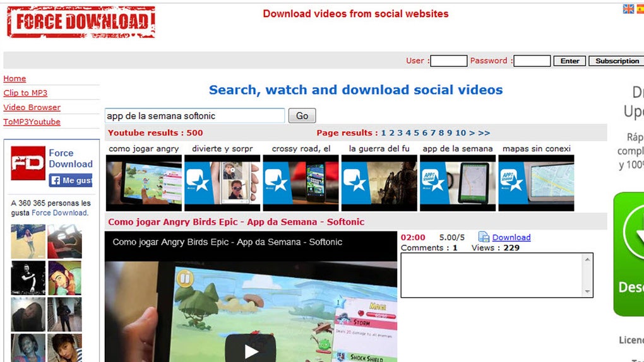This screenshot has height=362, width=644.
Task: Go to results page 9
Action: tap(450, 133)
